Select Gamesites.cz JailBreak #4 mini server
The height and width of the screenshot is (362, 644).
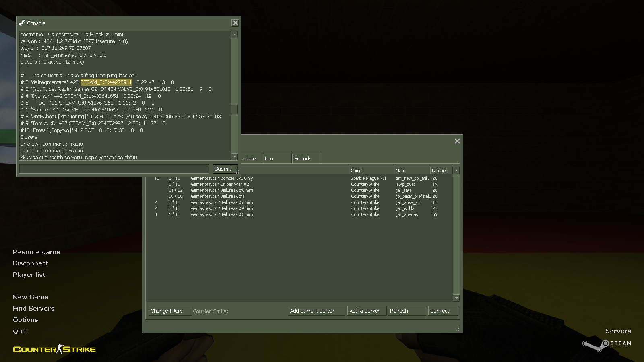point(299,208)
